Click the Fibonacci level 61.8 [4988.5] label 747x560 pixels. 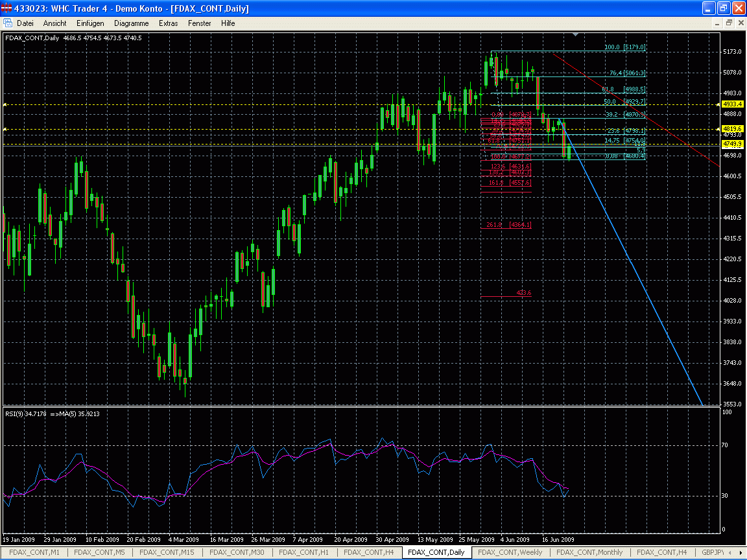pos(624,89)
